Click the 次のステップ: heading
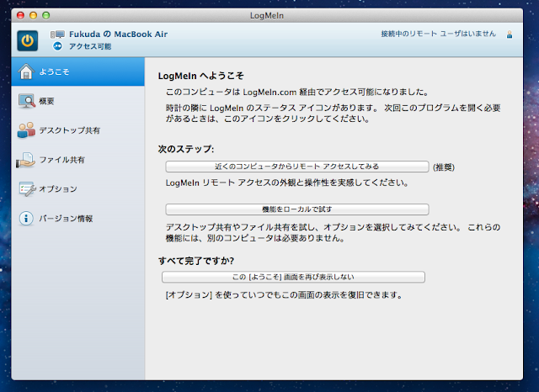 pyautogui.click(x=186, y=149)
